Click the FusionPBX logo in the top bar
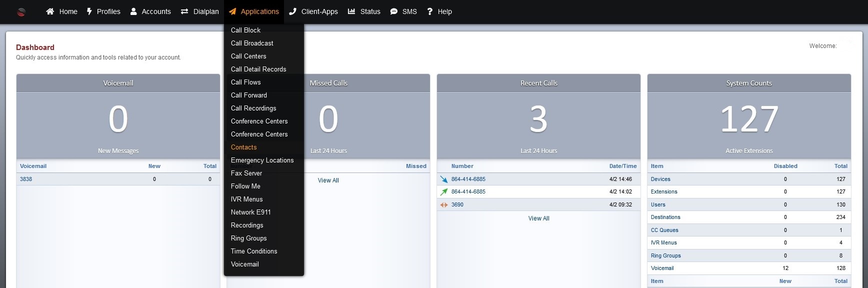Image resolution: width=868 pixels, height=288 pixels. click(21, 12)
